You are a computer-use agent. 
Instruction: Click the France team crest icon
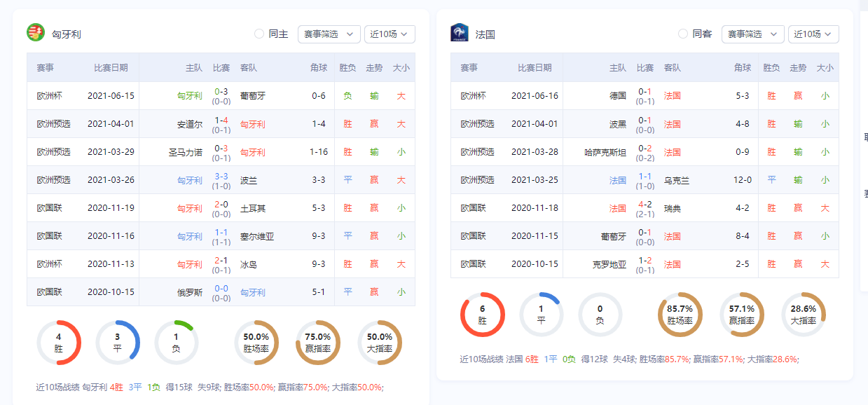(x=459, y=31)
